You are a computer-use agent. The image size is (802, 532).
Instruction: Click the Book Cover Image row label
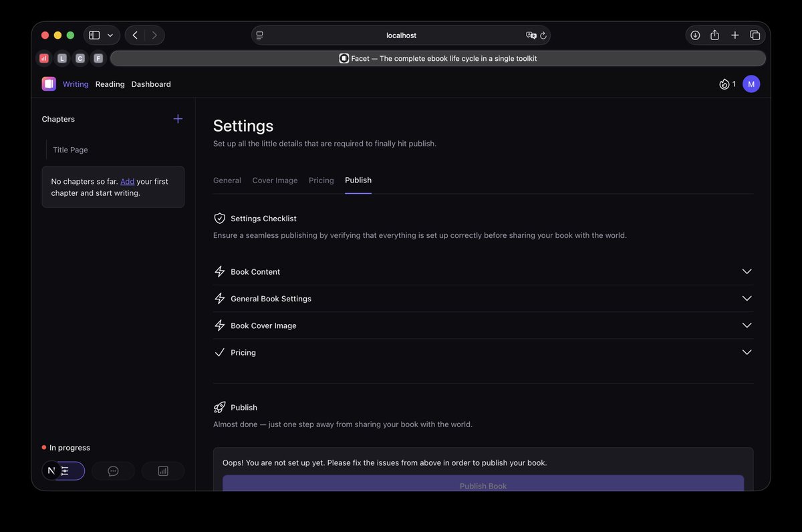pos(263,325)
